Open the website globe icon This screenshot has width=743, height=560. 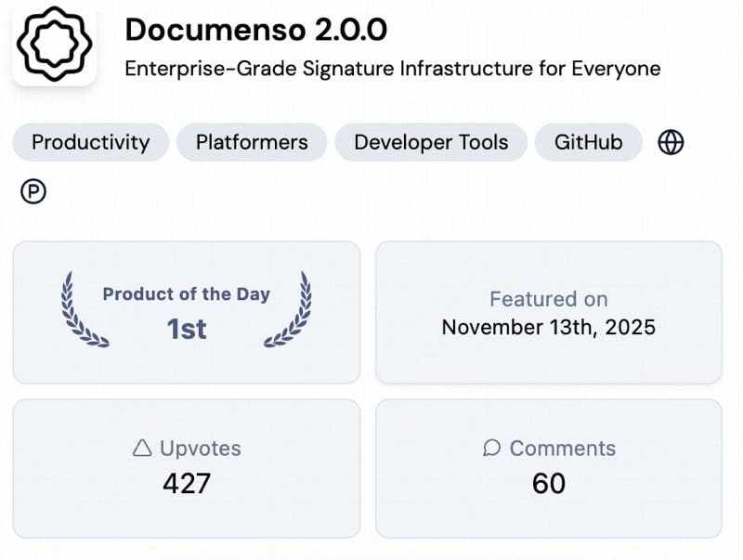tap(671, 142)
